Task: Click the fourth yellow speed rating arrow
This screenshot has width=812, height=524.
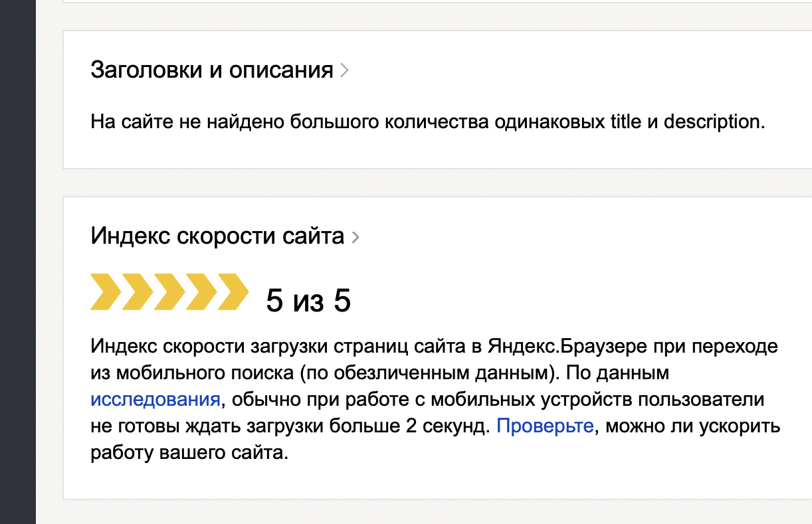Action: [201, 292]
